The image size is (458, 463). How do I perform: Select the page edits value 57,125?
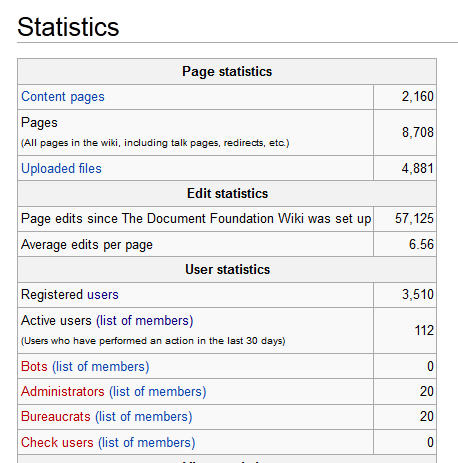(x=414, y=219)
